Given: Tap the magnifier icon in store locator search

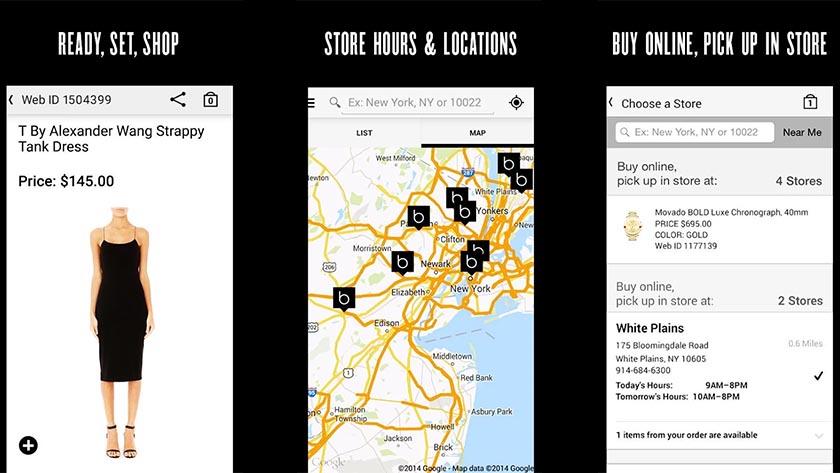Looking at the screenshot, I should click(x=335, y=102).
